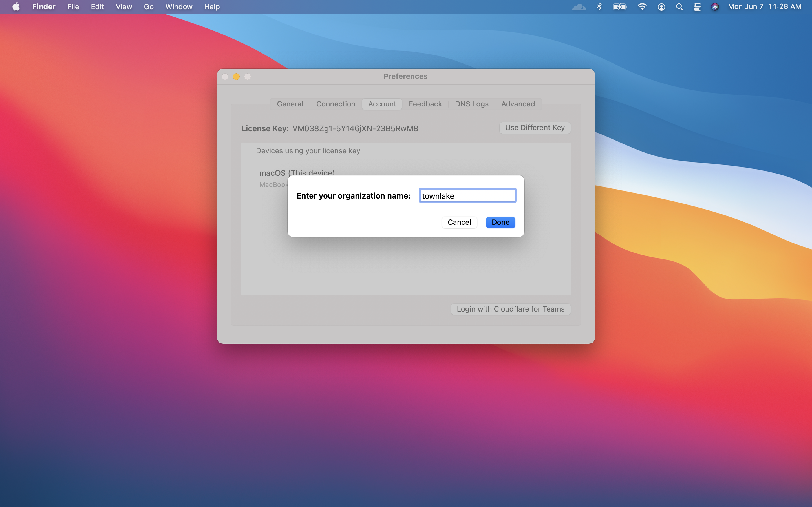812x507 pixels.
Task: Switch to the Connection tab
Action: coord(336,104)
